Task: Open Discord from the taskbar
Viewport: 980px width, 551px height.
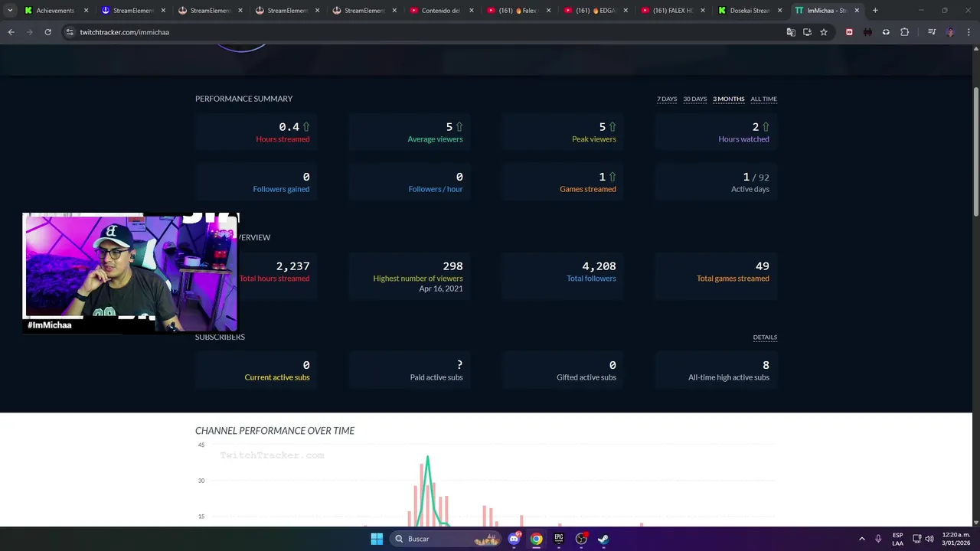Action: [x=514, y=539]
